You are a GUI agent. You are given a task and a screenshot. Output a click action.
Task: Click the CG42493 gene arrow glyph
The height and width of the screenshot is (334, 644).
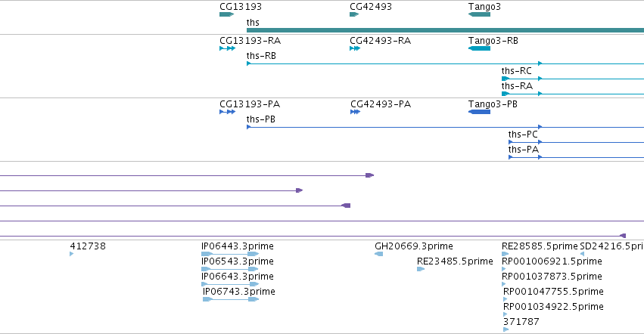(x=353, y=14)
